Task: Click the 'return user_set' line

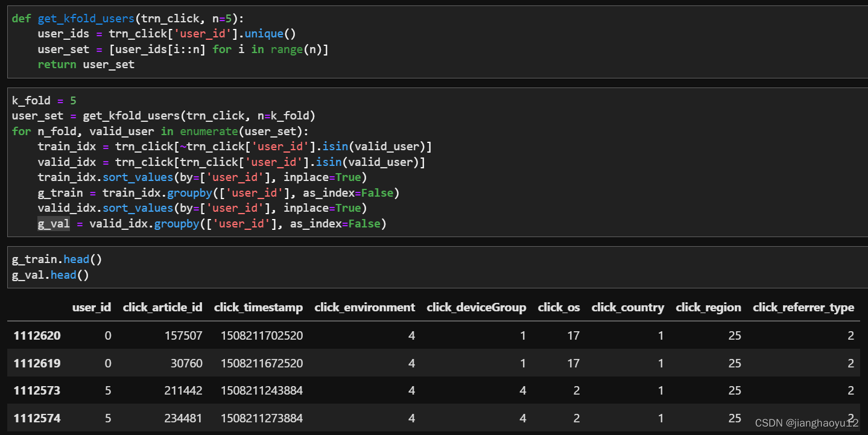Action: tap(86, 65)
